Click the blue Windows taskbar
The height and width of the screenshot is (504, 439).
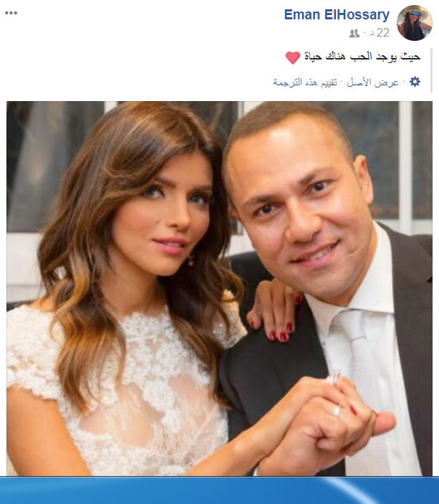(219, 490)
